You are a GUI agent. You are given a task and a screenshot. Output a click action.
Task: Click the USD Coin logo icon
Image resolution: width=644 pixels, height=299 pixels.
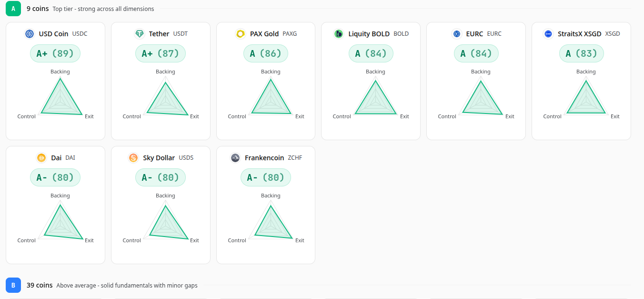coord(30,34)
